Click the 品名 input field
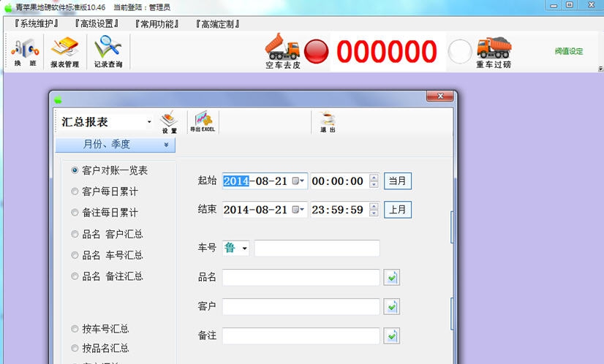The image size is (604, 364). pyautogui.click(x=301, y=277)
